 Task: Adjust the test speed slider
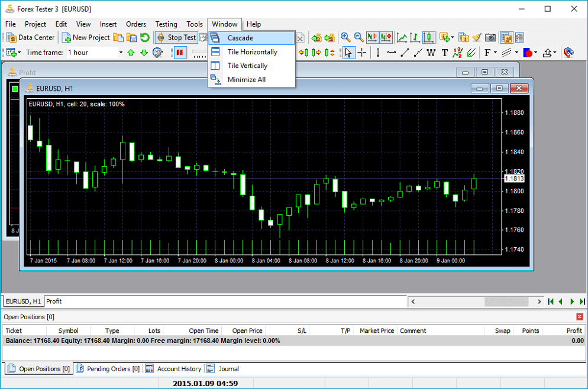199,53
